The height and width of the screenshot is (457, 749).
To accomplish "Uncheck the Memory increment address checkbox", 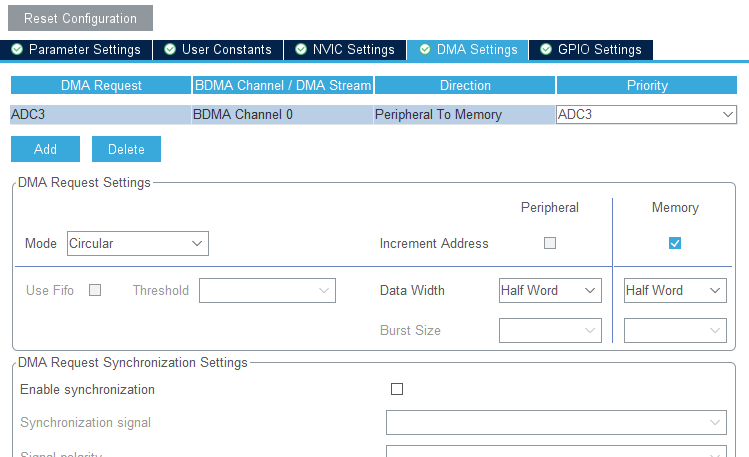I will coord(674,243).
